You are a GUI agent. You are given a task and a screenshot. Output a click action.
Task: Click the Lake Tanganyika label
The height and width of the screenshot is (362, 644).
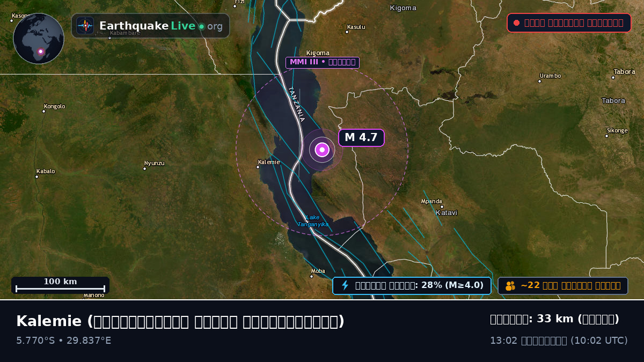coord(313,220)
